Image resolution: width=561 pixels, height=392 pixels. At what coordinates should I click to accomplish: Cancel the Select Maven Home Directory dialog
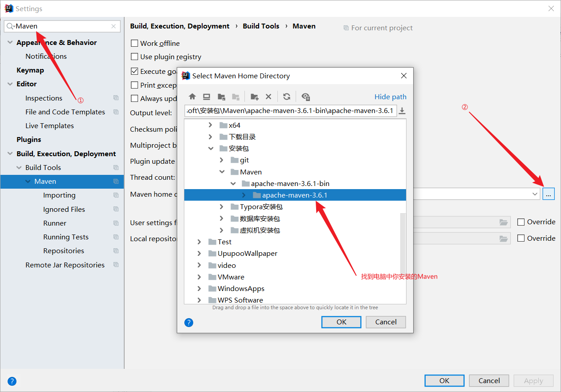click(386, 322)
